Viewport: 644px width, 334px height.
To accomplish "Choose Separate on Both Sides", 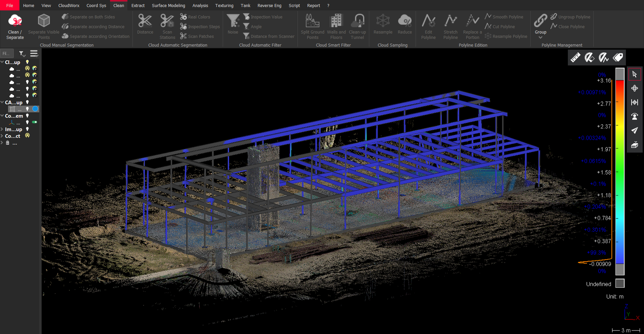I will tap(89, 17).
